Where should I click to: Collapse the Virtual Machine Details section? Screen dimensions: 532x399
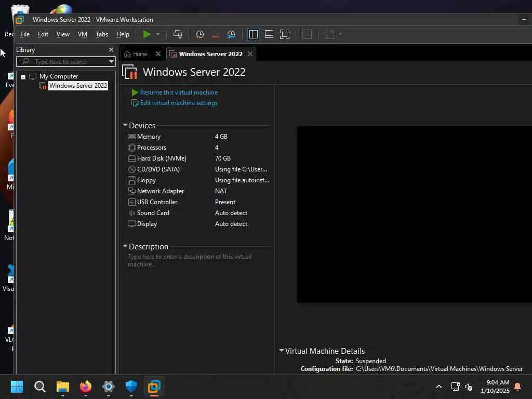point(281,351)
